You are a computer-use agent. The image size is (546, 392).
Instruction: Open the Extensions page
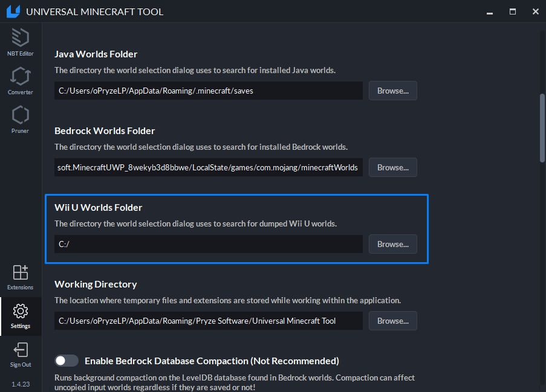[20, 277]
